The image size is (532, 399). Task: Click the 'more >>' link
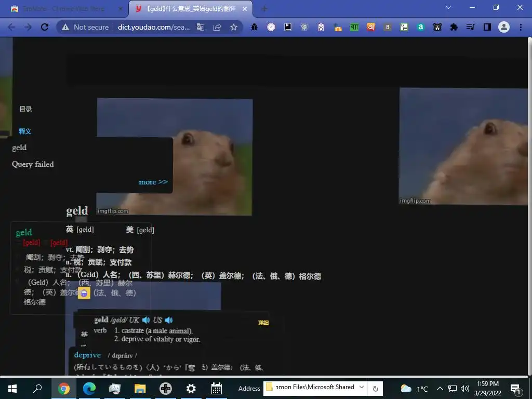click(x=153, y=182)
